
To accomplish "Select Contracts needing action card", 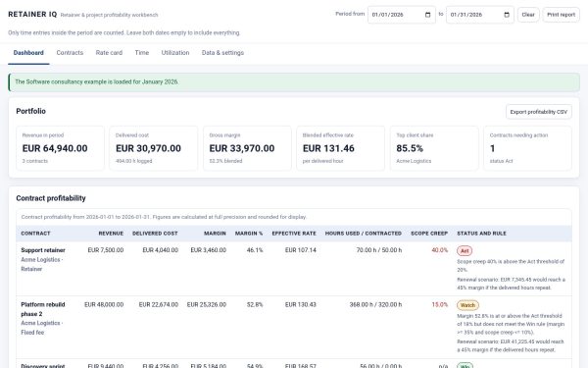I will (527, 148).
